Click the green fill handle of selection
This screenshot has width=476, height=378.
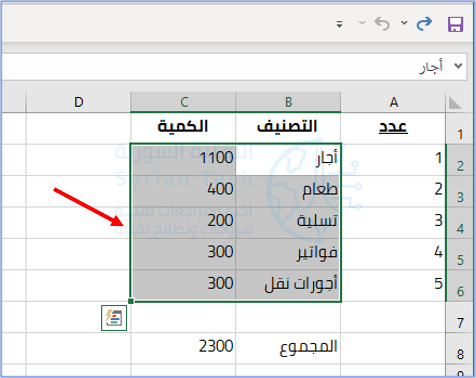point(131,301)
